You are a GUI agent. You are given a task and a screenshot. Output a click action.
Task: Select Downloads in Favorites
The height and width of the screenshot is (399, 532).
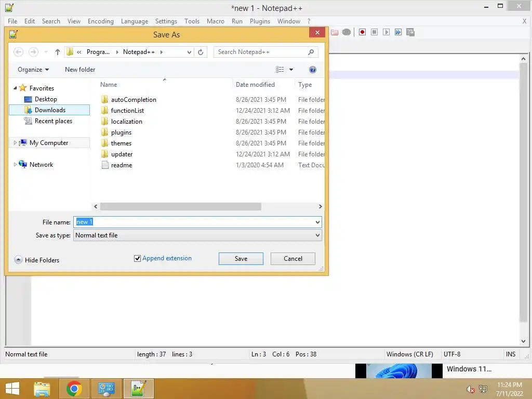click(x=50, y=110)
